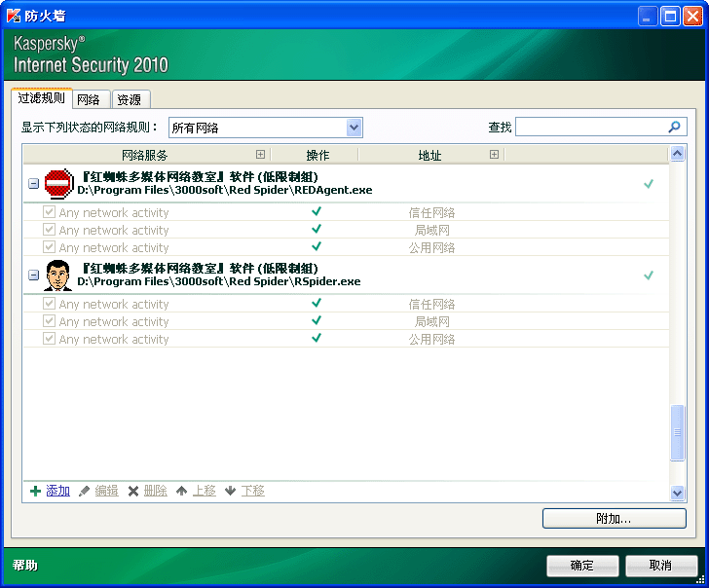Image resolution: width=709 pixels, height=588 pixels.
Task: Click the plus icon in 网络服务 column header
Action: 260,155
